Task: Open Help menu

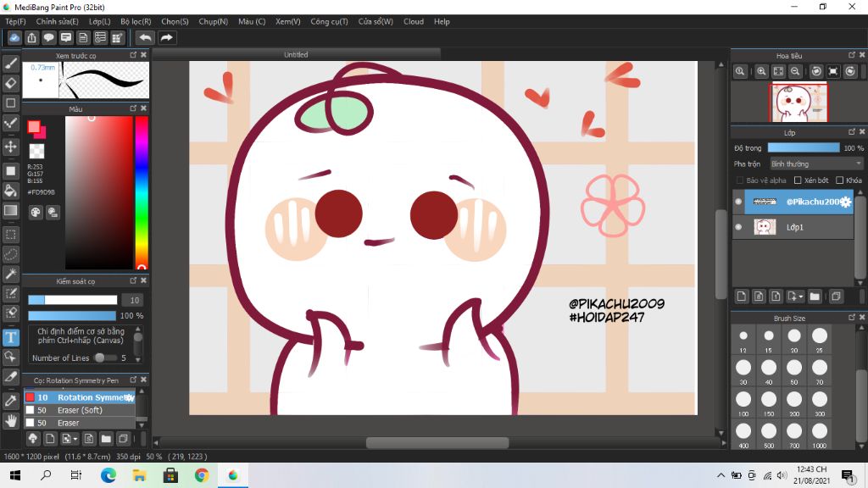Action: (x=442, y=21)
